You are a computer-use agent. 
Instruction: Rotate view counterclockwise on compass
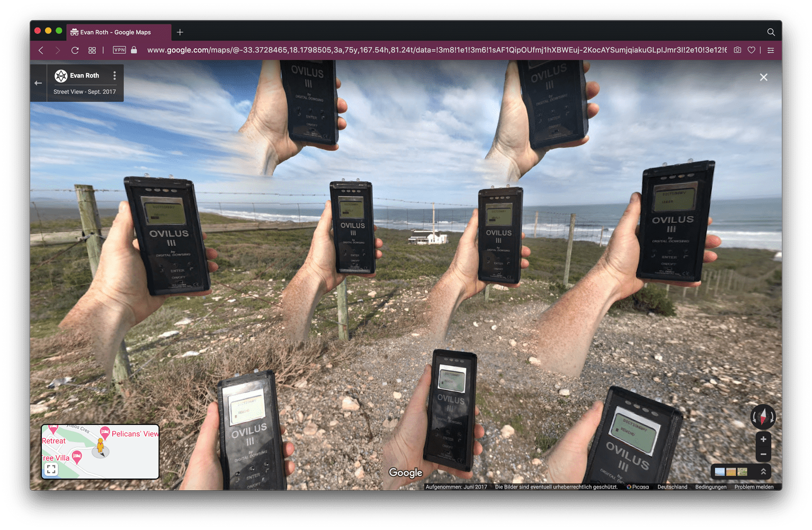pos(754,417)
